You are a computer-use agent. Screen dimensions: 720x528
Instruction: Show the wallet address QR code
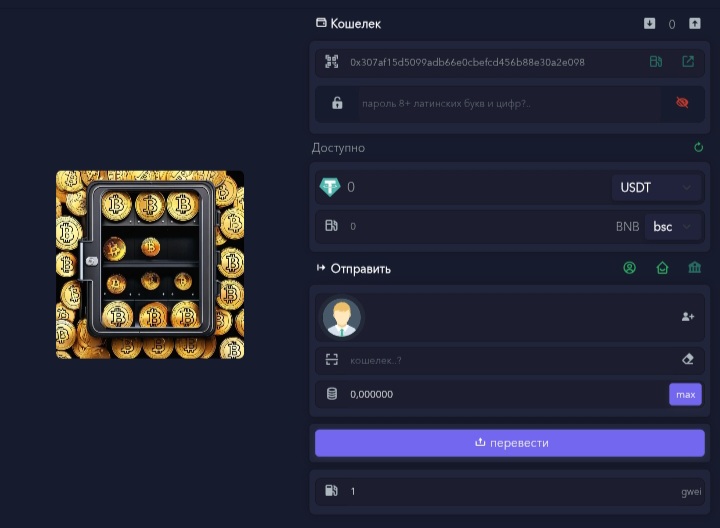[332, 62]
